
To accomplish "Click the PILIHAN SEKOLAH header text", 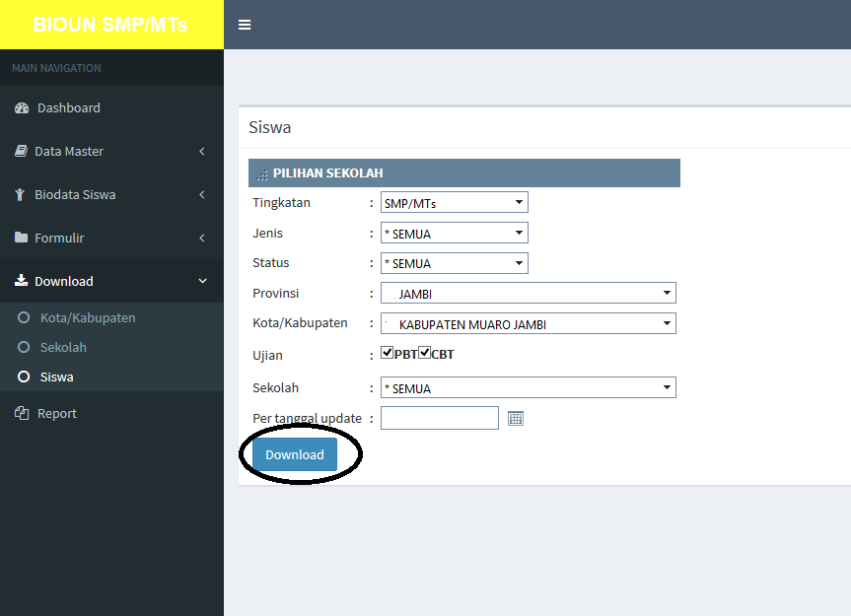I will (x=327, y=173).
